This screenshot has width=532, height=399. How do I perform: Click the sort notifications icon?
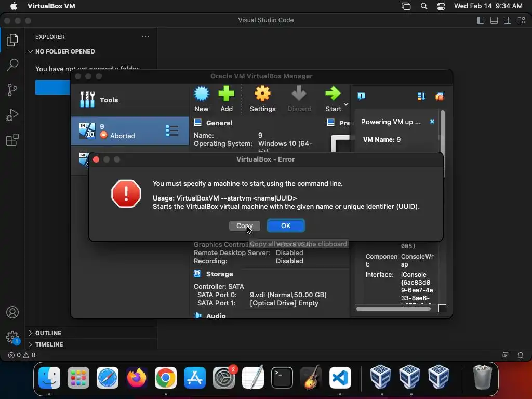[421, 97]
